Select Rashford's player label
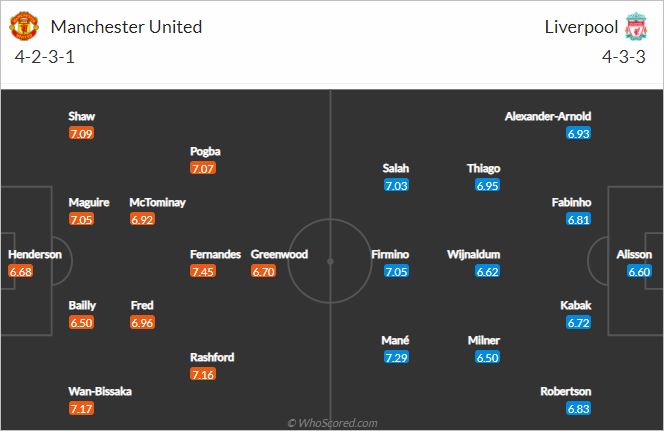Screen dimensions: 664x431 click(212, 357)
